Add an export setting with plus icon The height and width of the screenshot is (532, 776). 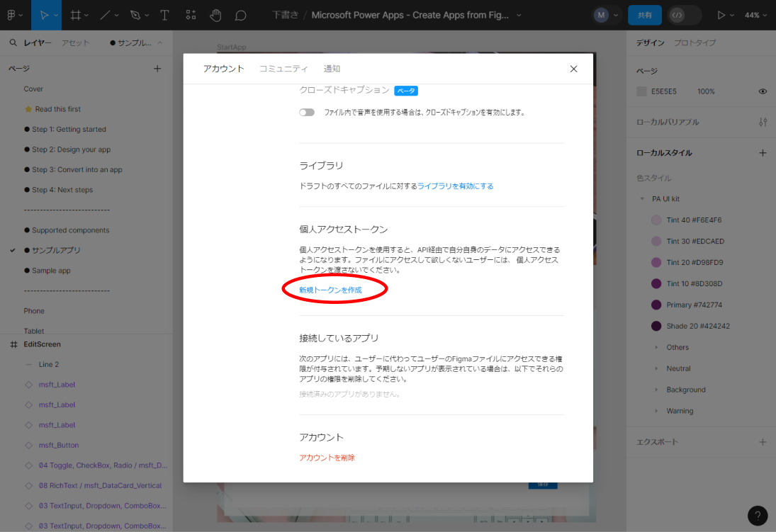(763, 442)
